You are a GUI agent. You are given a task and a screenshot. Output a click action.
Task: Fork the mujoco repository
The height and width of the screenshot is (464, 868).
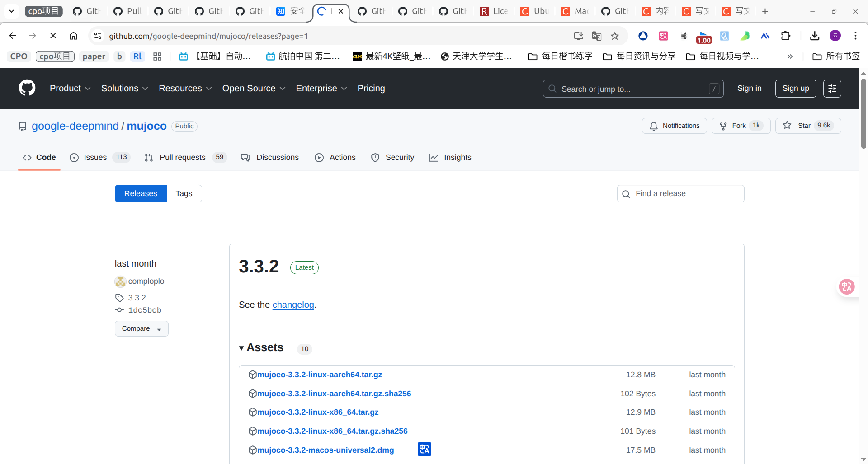741,126
